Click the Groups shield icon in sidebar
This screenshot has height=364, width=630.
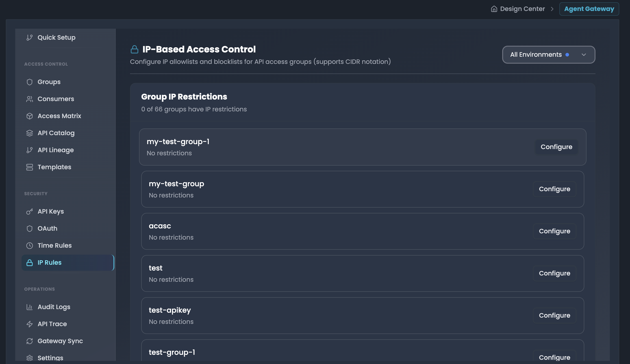[30, 82]
